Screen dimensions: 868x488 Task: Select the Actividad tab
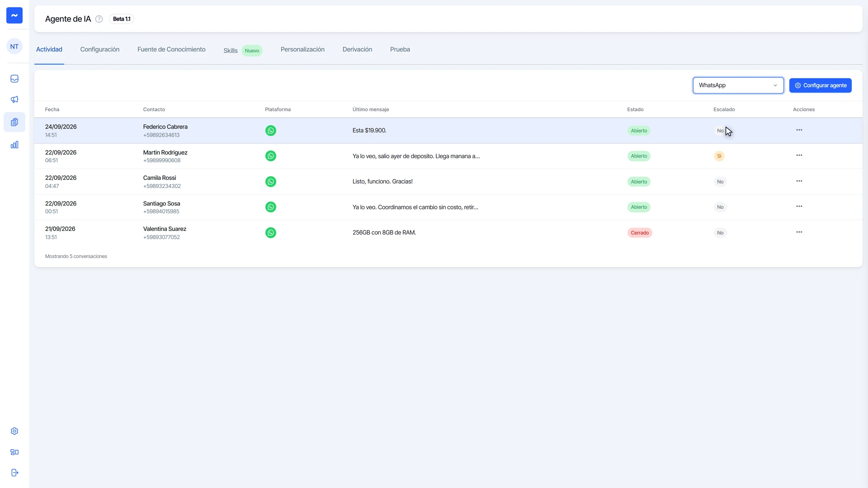[x=49, y=49]
